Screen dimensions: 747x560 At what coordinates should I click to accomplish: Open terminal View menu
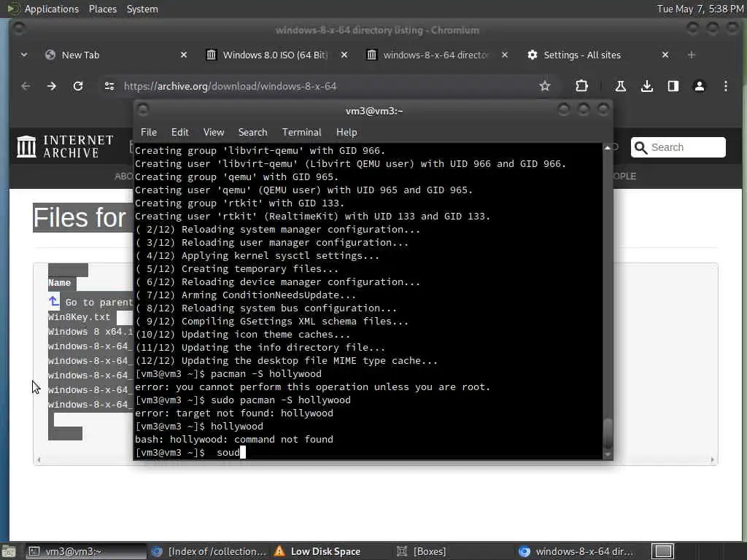tap(214, 133)
